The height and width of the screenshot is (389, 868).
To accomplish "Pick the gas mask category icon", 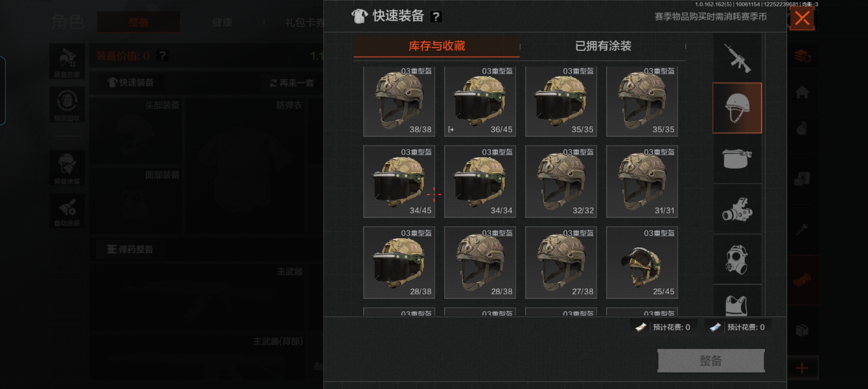I will coord(737,259).
